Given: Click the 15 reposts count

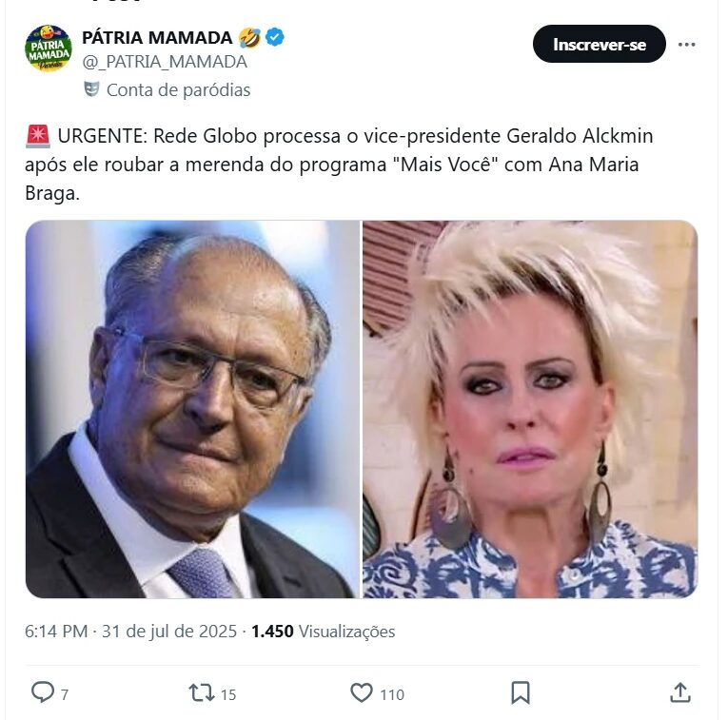Looking at the screenshot, I should [228, 694].
